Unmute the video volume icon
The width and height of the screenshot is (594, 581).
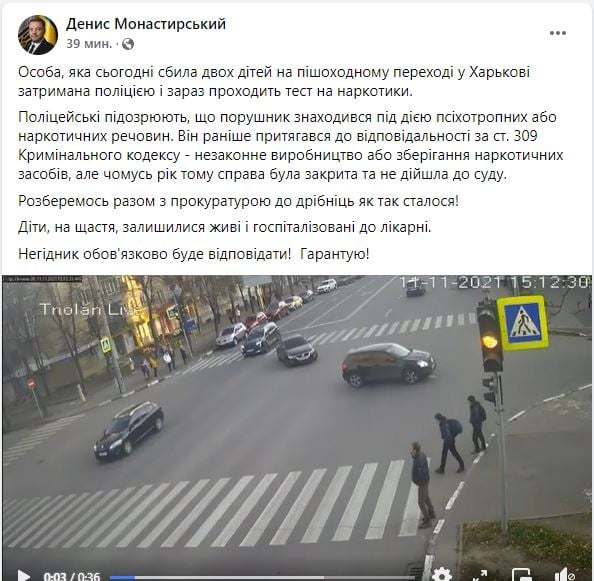pyautogui.click(x=566, y=575)
